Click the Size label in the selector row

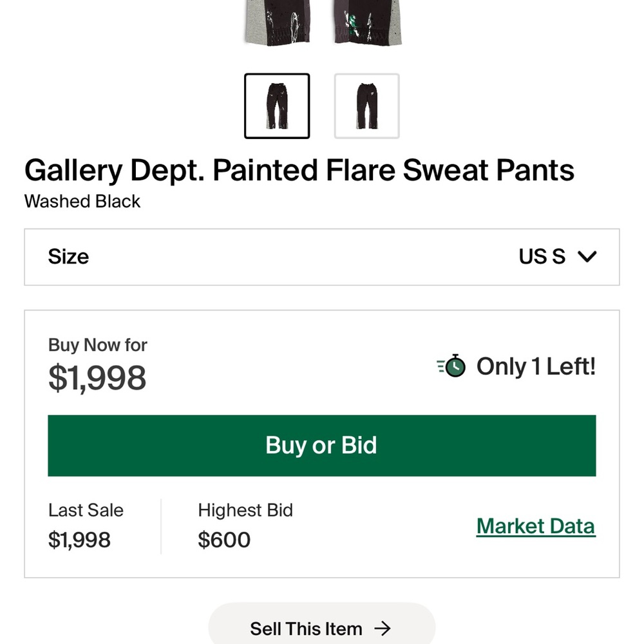tap(68, 257)
